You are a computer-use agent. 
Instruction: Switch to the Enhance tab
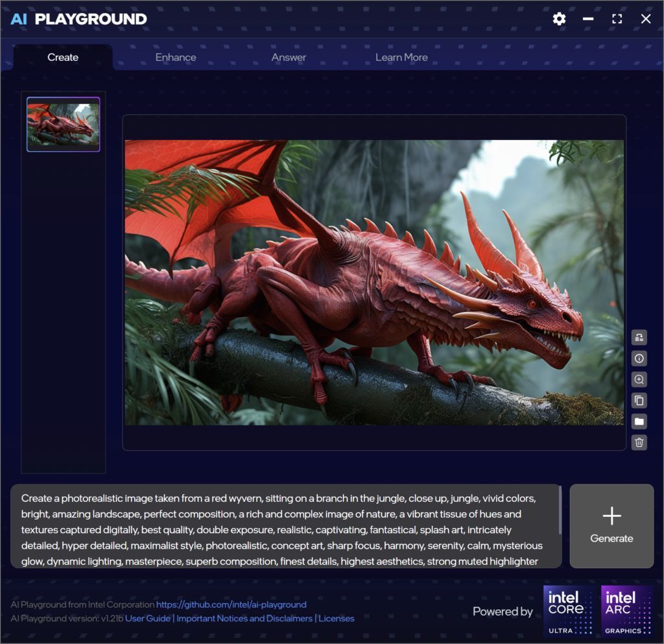[x=176, y=57]
